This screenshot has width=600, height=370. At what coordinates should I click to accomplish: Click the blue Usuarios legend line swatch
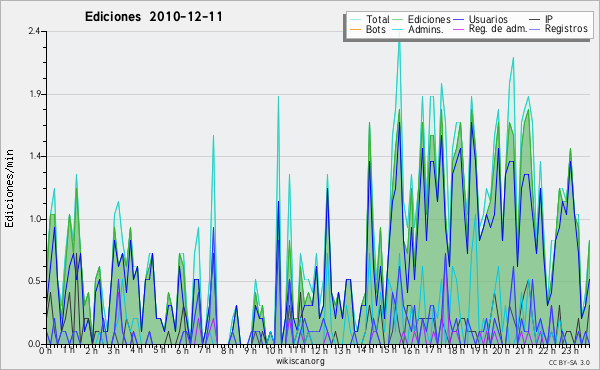[459, 20]
